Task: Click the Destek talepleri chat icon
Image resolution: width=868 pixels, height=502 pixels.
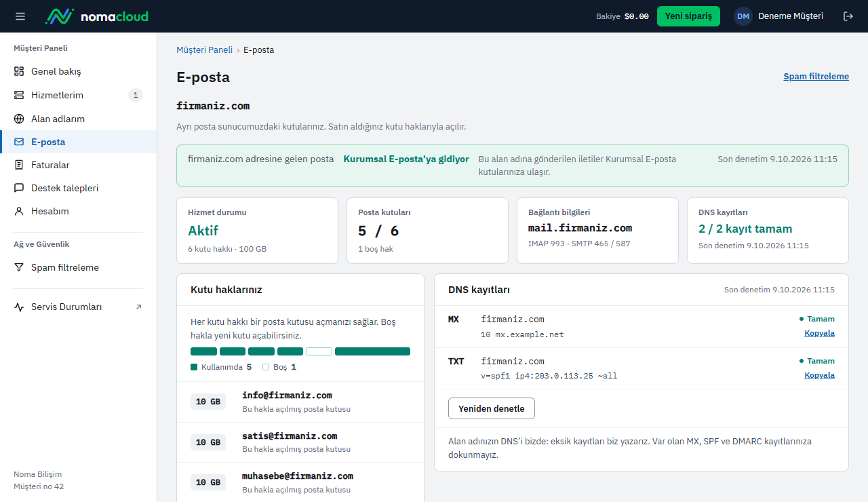Action: pos(19,188)
